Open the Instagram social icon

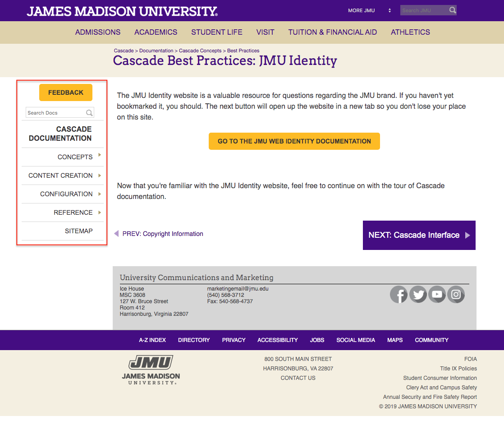(x=456, y=294)
